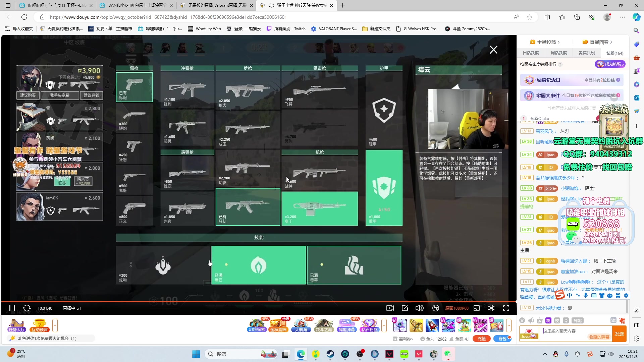Click the stream refresh icon
The width and height of the screenshot is (644, 362).
[x=27, y=308]
